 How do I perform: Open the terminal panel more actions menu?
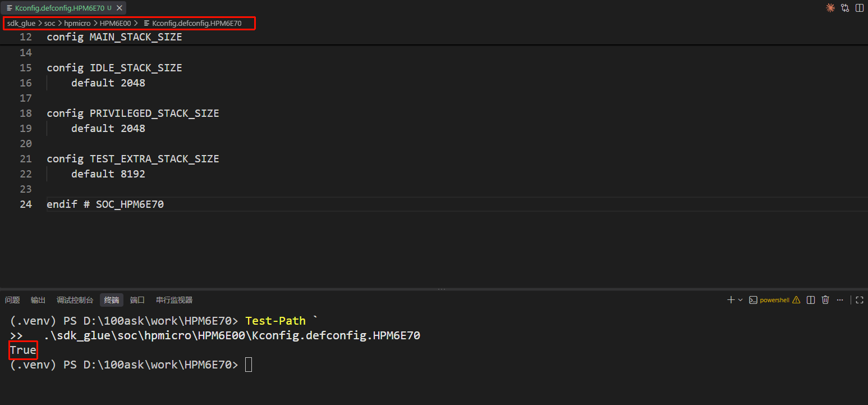[x=840, y=300]
